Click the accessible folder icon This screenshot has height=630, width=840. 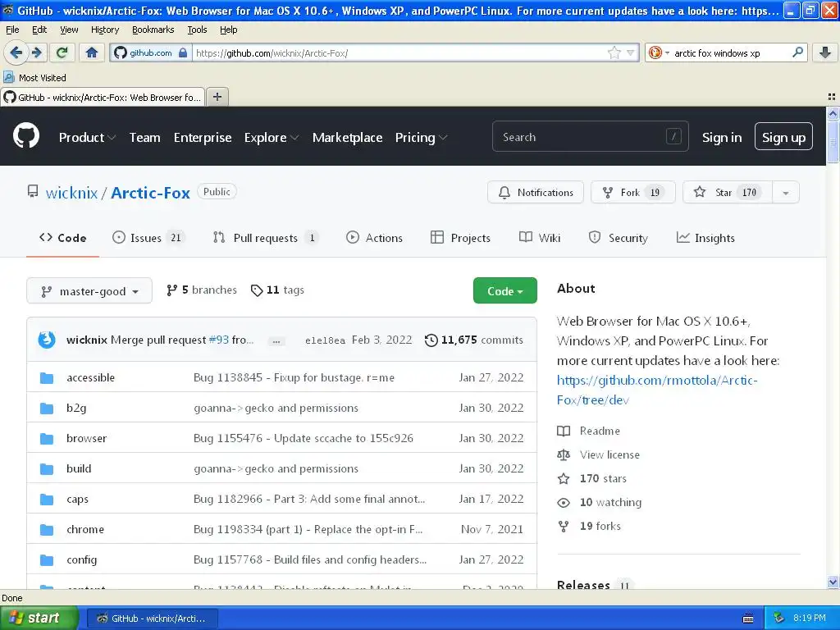point(47,377)
